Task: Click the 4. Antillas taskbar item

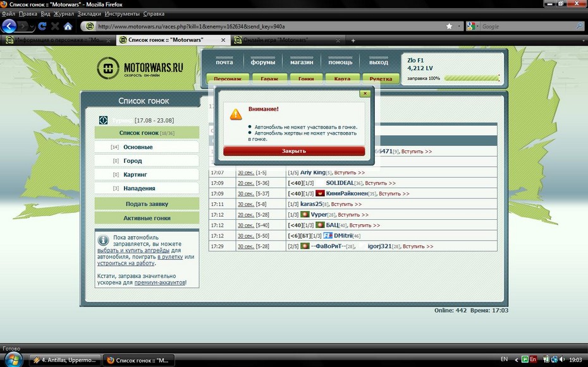Action: point(65,360)
